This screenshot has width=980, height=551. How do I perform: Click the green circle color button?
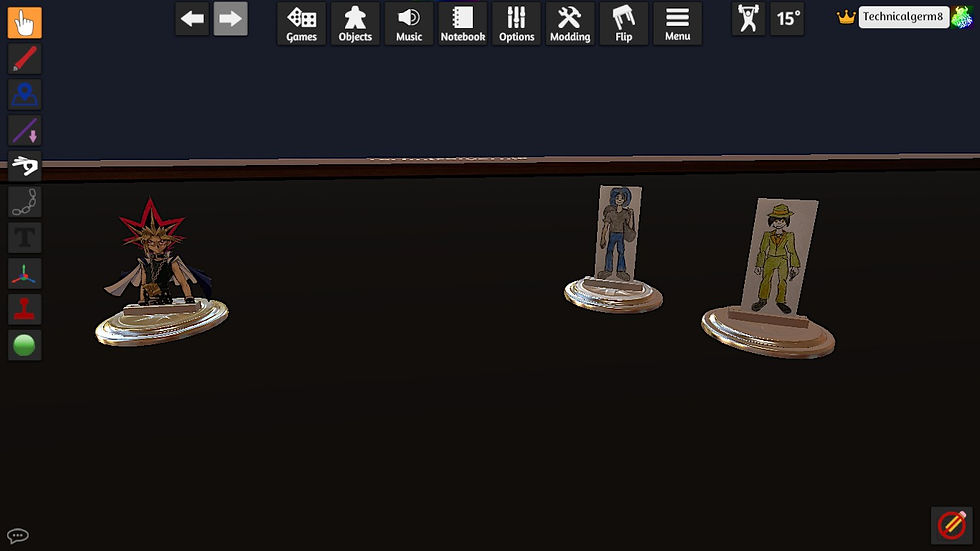coord(24,345)
